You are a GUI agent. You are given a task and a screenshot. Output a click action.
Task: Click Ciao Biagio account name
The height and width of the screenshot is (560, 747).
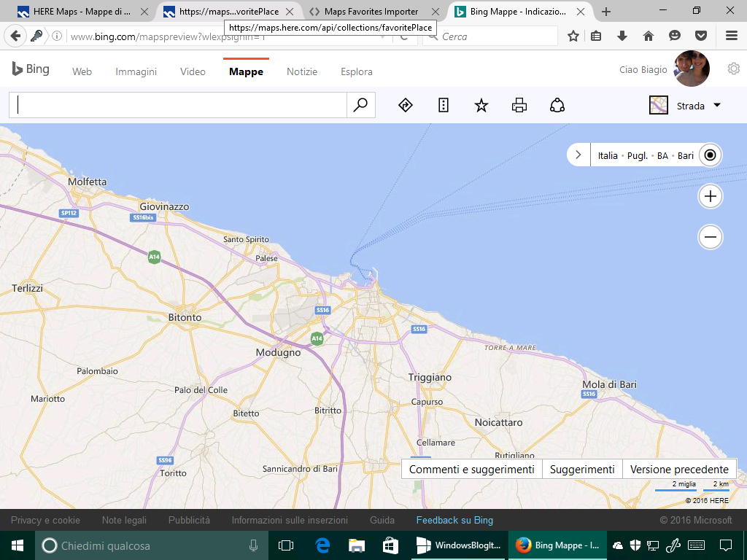pyautogui.click(x=643, y=69)
